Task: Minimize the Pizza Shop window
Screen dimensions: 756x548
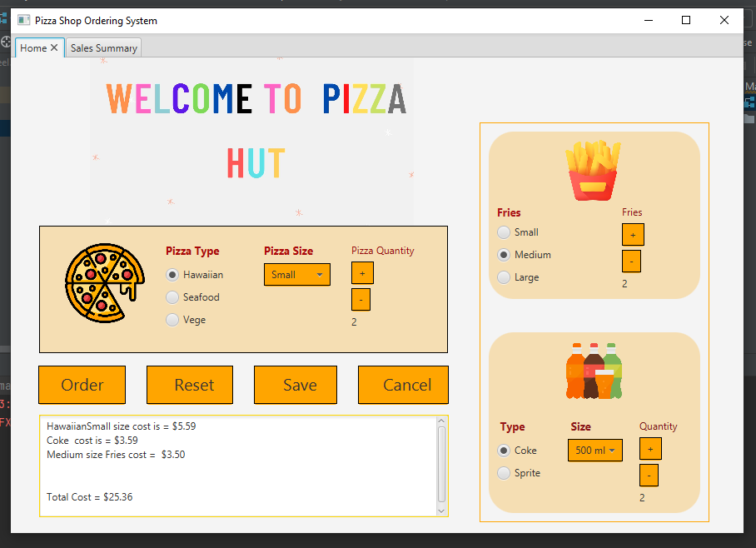Action: (x=649, y=20)
